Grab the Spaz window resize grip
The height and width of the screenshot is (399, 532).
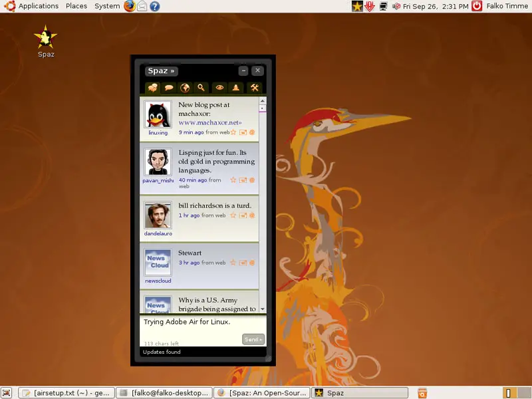click(x=269, y=358)
